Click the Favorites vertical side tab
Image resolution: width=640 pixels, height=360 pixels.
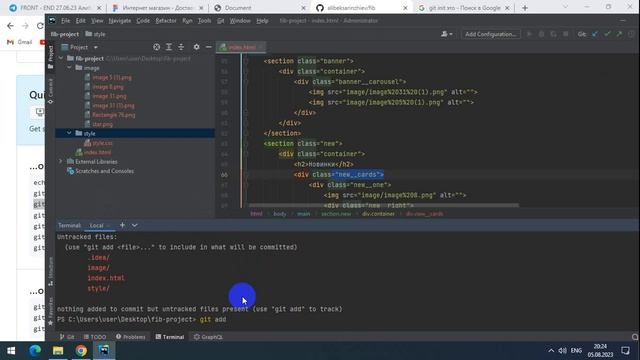[x=51, y=311]
